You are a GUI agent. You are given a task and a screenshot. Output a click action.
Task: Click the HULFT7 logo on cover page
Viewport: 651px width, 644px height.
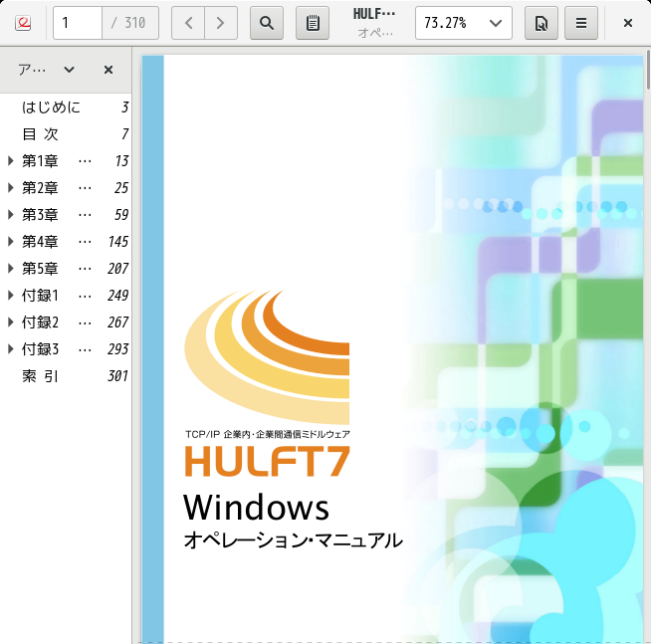[267, 461]
